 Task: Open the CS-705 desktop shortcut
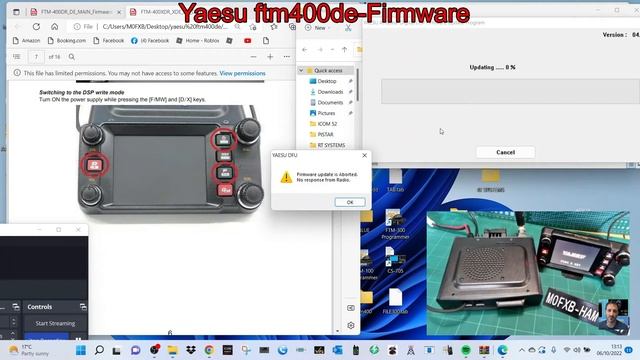pyautogui.click(x=395, y=260)
